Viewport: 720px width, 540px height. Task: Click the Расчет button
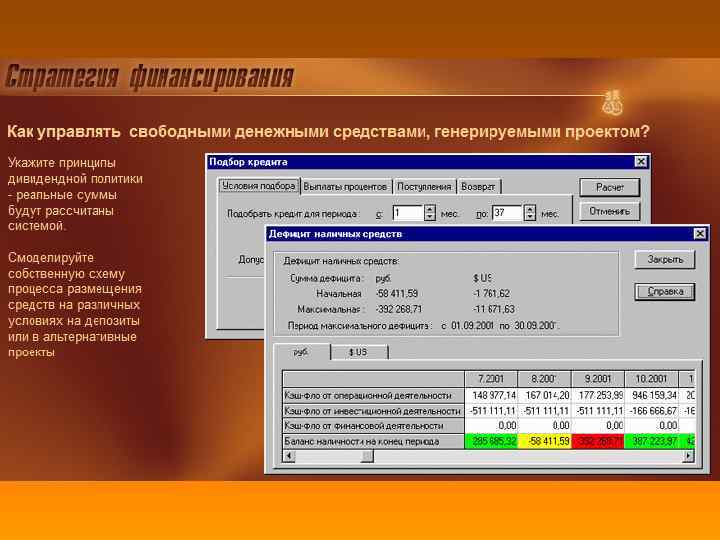609,187
